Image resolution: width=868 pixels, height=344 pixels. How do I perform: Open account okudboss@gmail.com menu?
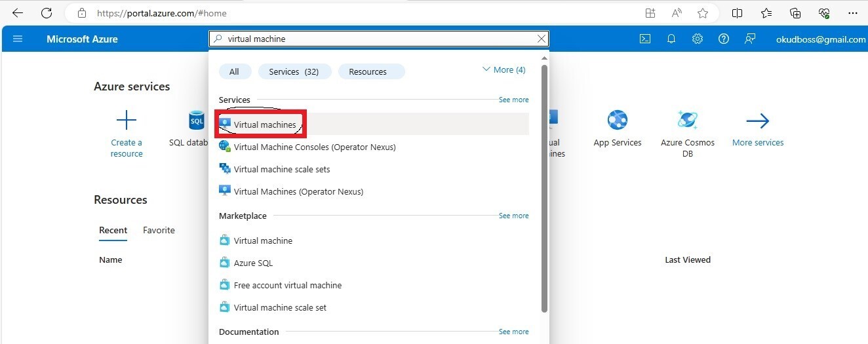(x=821, y=39)
